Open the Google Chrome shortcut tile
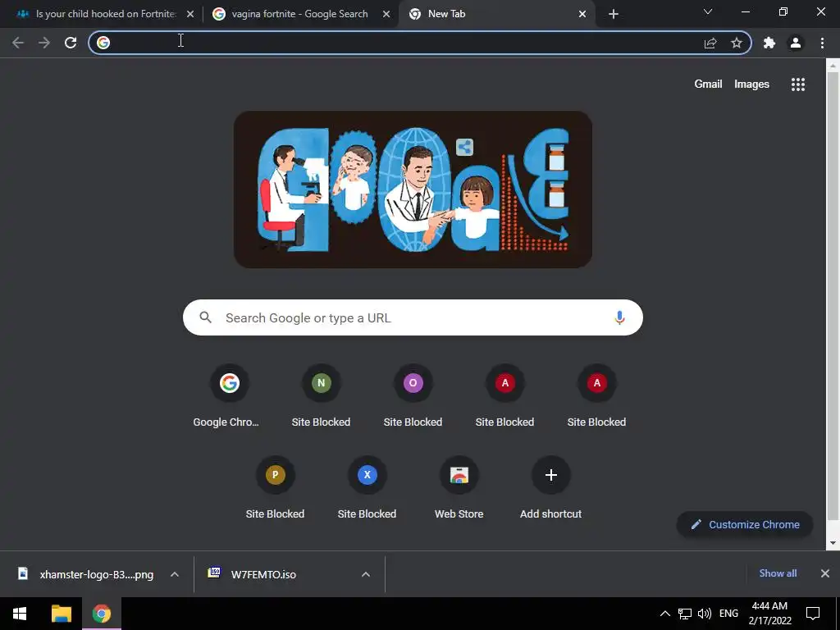This screenshot has height=630, width=840. click(230, 396)
